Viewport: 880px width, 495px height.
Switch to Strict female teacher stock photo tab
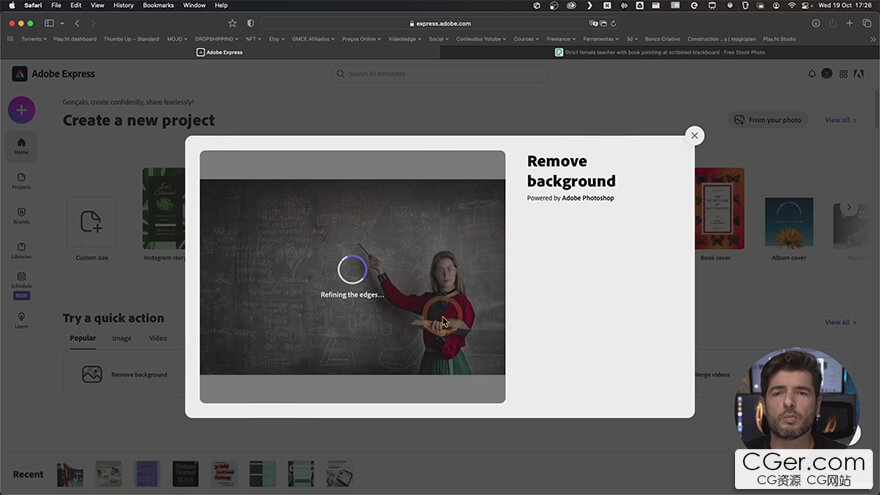(x=659, y=52)
